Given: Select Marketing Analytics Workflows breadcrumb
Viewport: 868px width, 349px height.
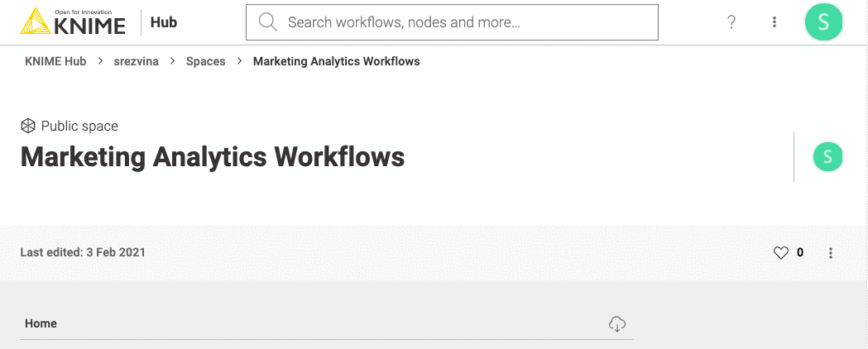Looking at the screenshot, I should click(x=336, y=61).
